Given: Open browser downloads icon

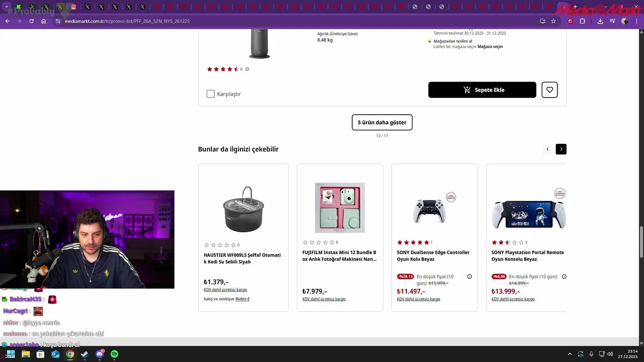Looking at the screenshot, I should point(600,21).
